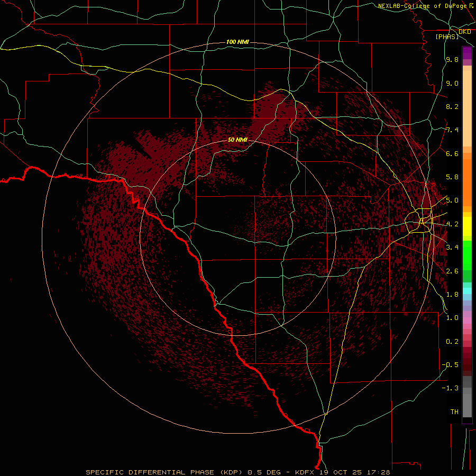Click the 0.2 value on the color scale
Image resolution: width=476 pixels, height=476 pixels.
click(x=452, y=342)
